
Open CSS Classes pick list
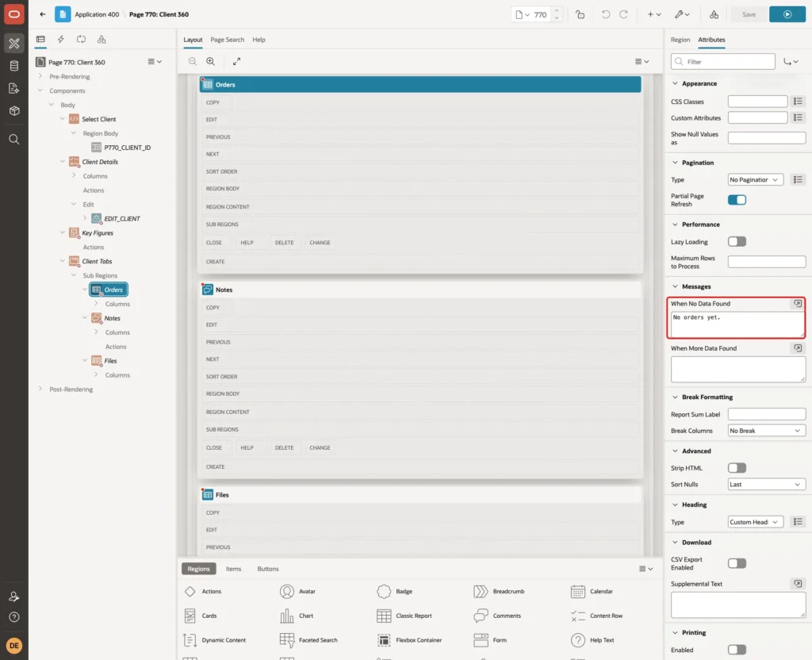point(798,102)
